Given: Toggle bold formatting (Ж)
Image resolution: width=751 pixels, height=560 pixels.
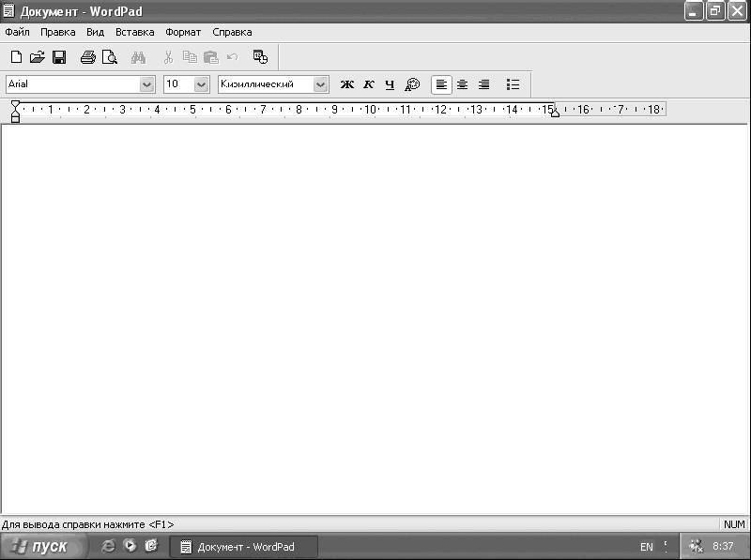Looking at the screenshot, I should click(x=346, y=84).
